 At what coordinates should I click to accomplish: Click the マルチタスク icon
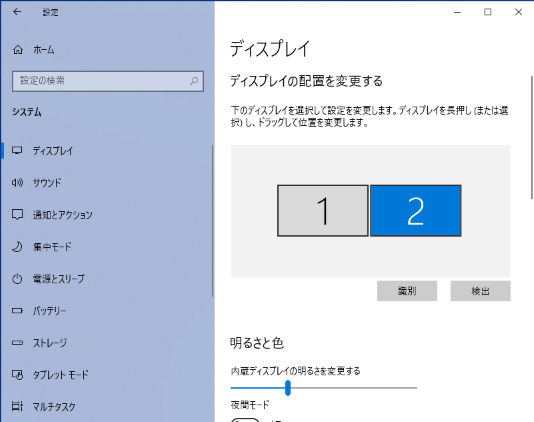click(x=17, y=406)
